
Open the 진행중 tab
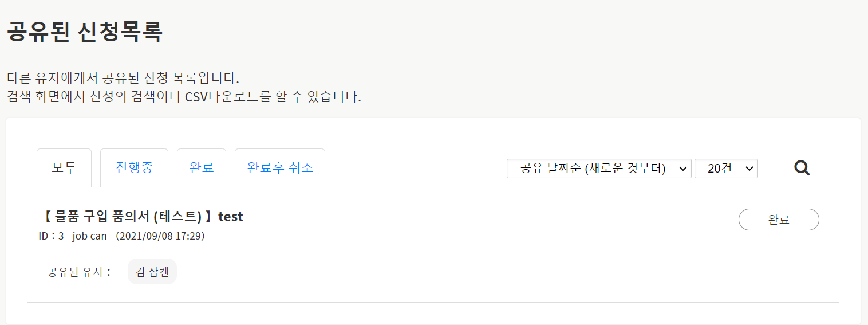click(134, 168)
